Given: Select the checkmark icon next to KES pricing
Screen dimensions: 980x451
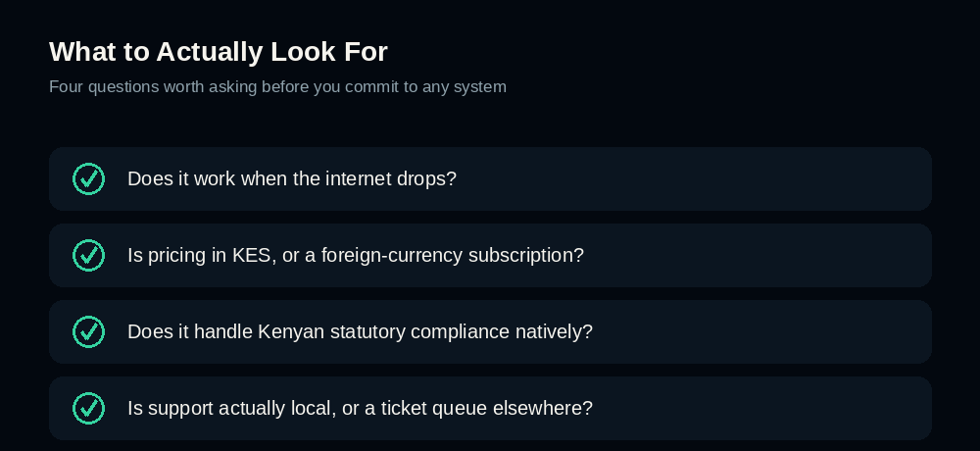Looking at the screenshot, I should point(89,255).
